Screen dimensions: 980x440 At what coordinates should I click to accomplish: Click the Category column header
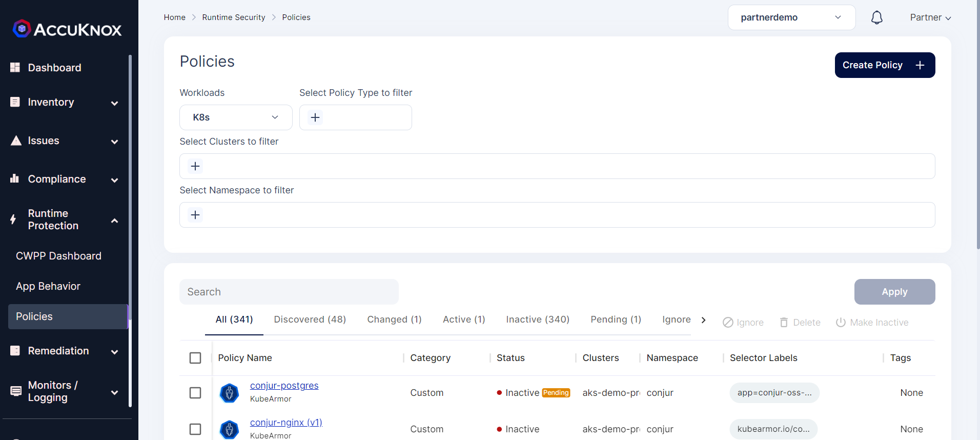point(431,358)
